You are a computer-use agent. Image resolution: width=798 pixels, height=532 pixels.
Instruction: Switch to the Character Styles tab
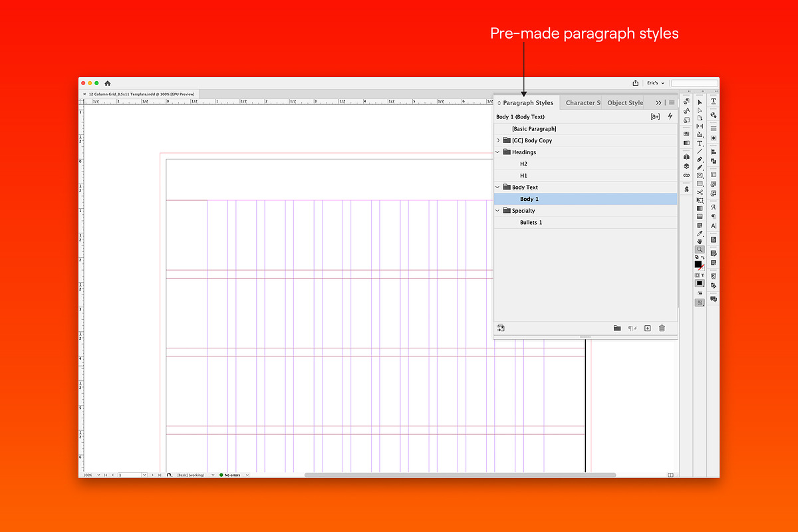point(581,103)
